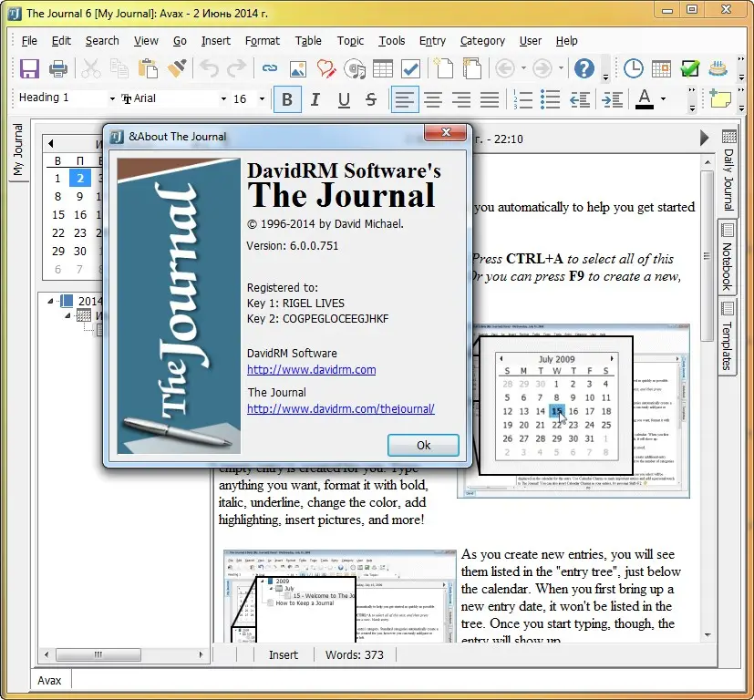Image resolution: width=754 pixels, height=700 pixels.
Task: Switch to the Notebook side tab
Action: 728,258
